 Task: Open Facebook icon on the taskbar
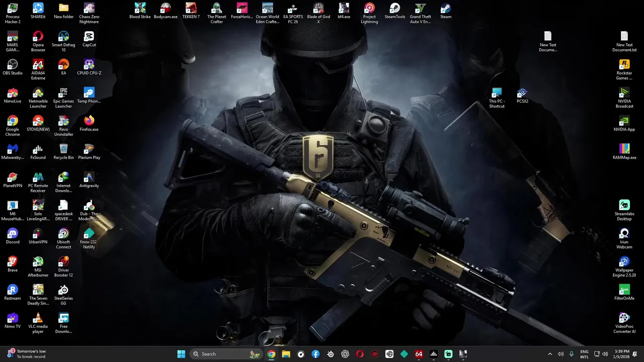click(x=315, y=354)
